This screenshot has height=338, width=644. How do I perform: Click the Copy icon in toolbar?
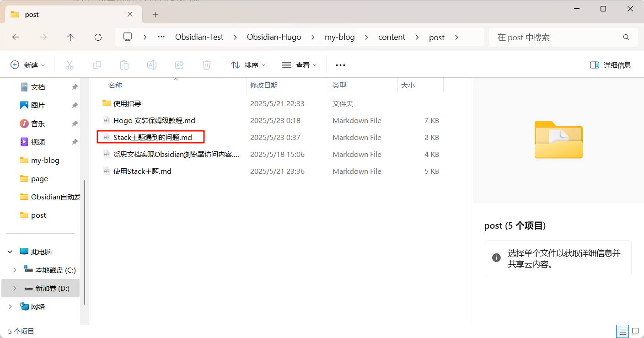coord(97,65)
